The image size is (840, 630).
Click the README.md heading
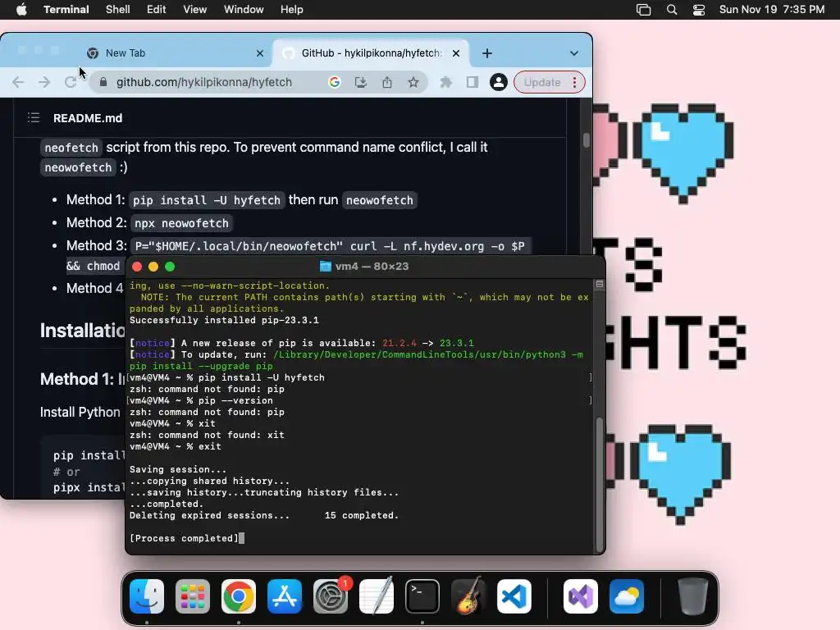pyautogui.click(x=88, y=118)
